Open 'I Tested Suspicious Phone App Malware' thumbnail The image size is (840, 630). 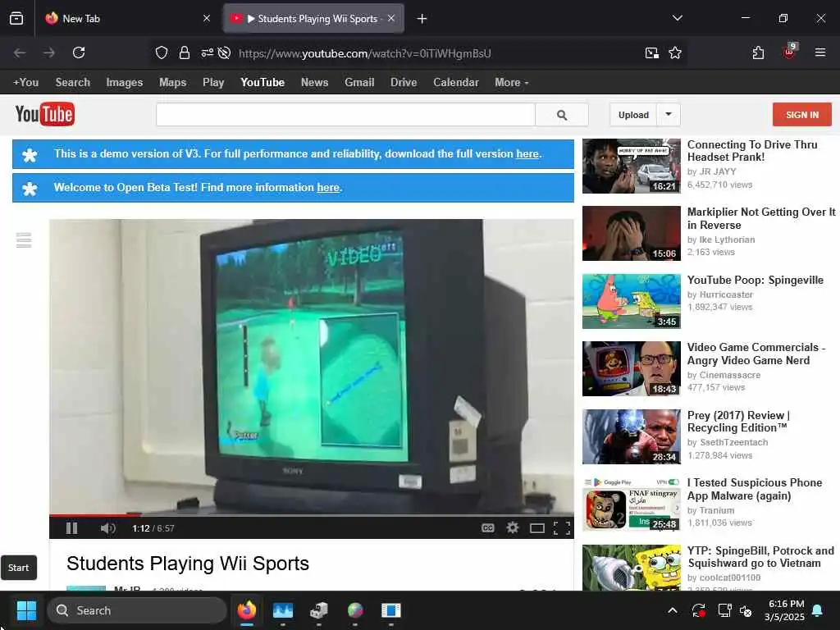[631, 504]
